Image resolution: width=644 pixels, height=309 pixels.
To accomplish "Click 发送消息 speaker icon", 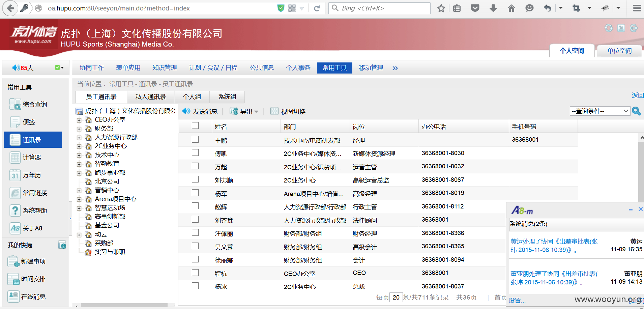I will point(186,111).
